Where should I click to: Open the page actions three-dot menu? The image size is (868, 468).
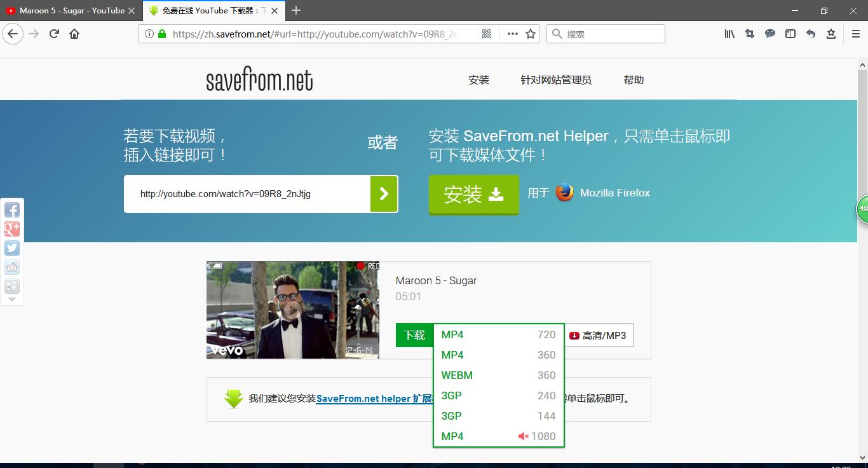tap(512, 34)
